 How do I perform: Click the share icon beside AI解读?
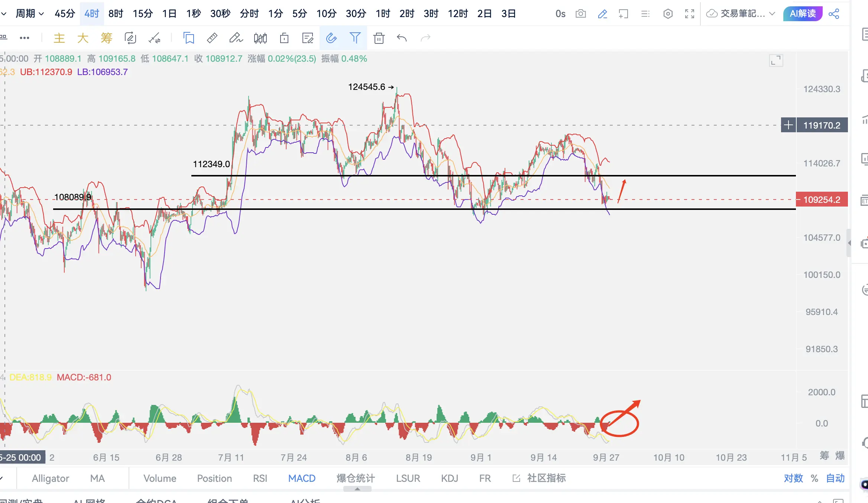coord(834,14)
